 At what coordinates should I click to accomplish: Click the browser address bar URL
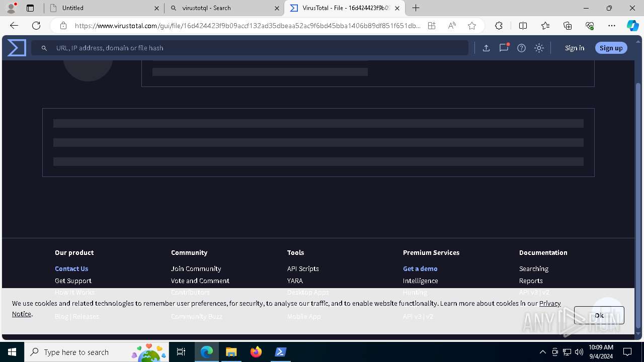[247, 26]
